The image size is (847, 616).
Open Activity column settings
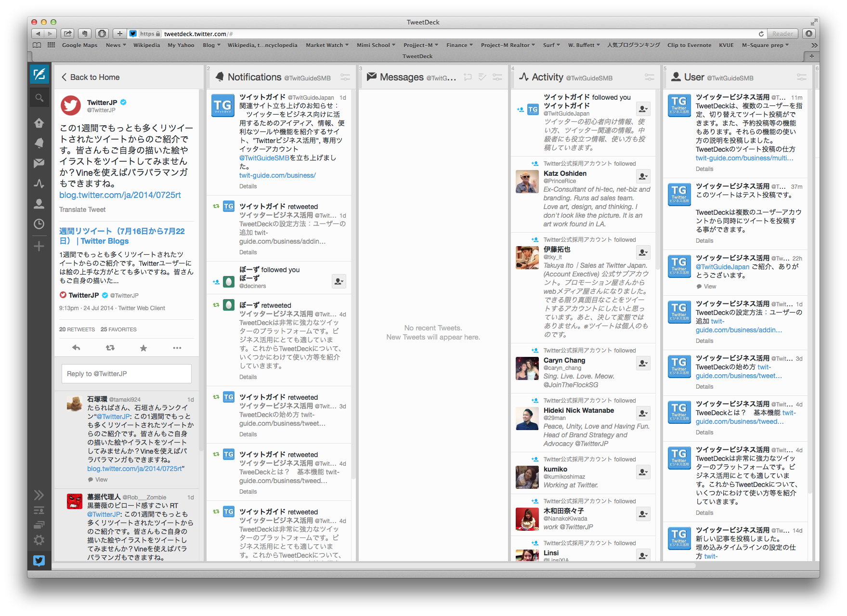650,77
